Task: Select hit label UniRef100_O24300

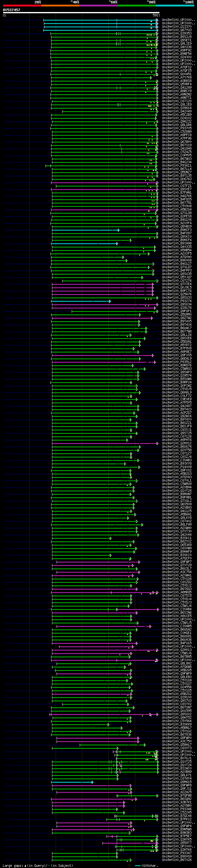Action: coord(177,57)
